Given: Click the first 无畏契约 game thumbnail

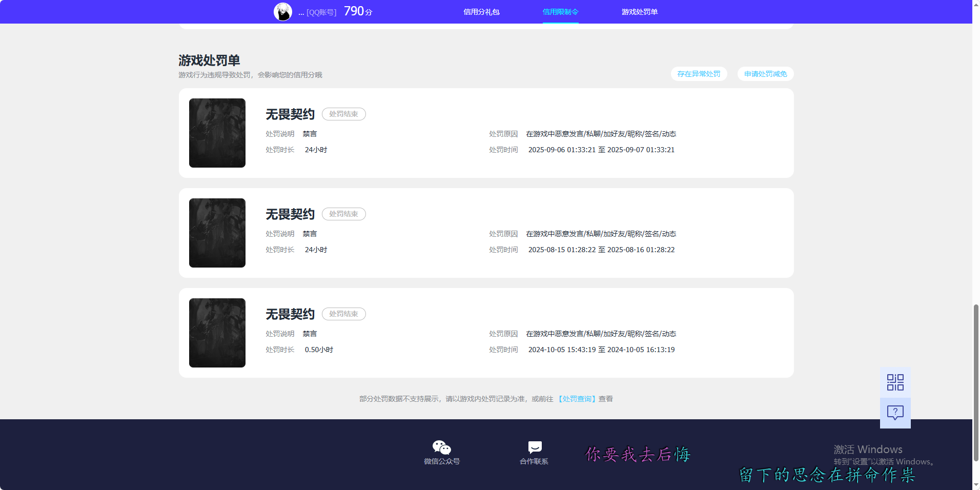Looking at the screenshot, I should 217,133.
